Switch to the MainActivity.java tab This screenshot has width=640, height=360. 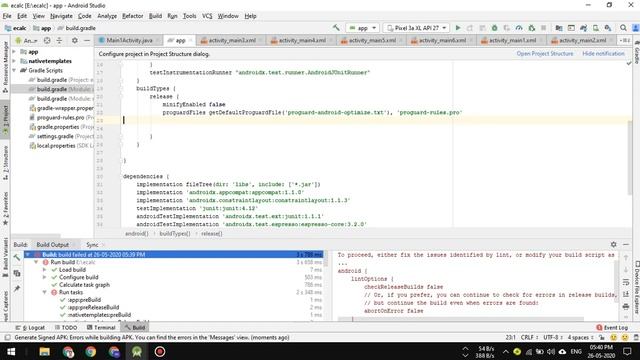[x=129, y=40]
